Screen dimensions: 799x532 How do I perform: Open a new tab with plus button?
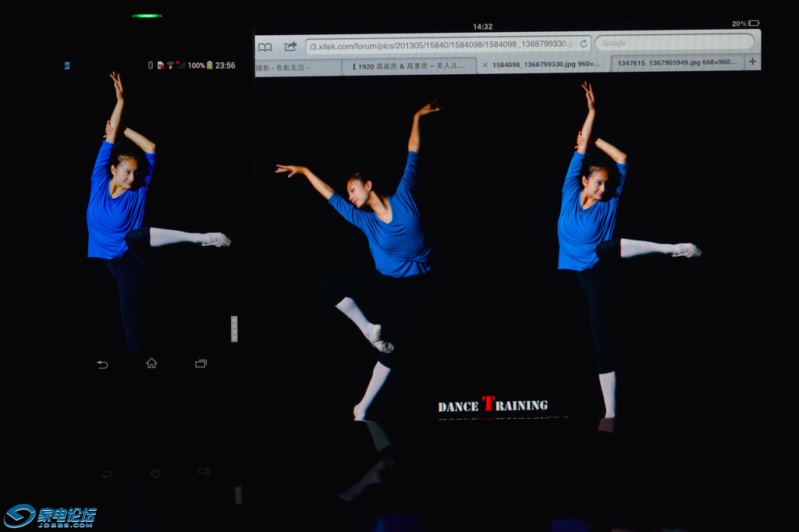752,62
